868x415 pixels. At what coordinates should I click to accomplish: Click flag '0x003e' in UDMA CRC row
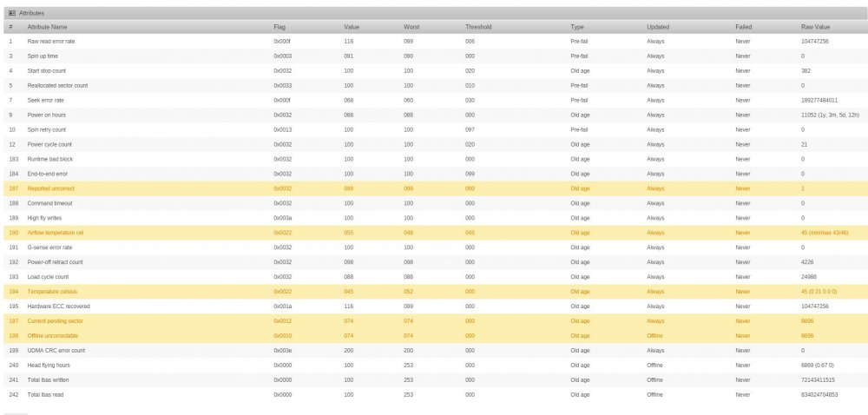(282, 350)
